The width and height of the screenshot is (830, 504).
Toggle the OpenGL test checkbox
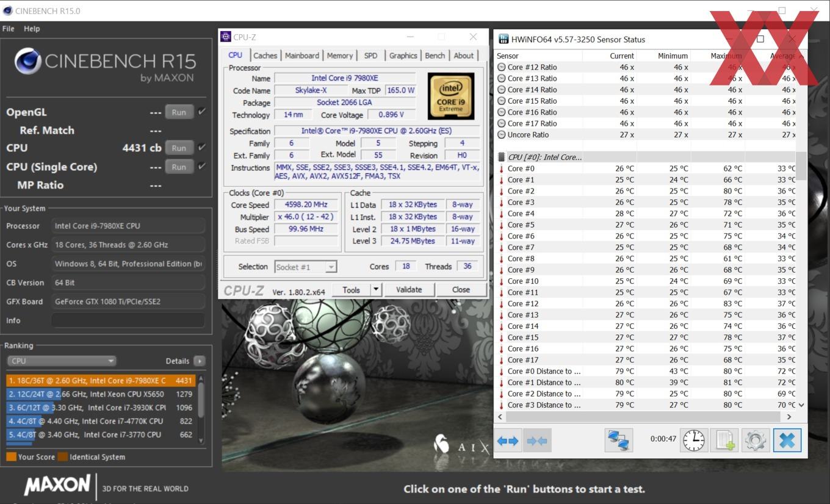pos(202,112)
